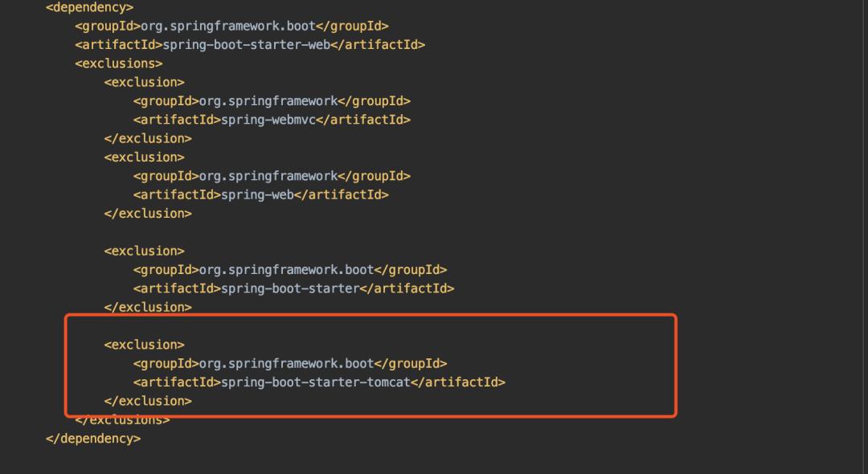Click the closing </exclusions> tag
Screen dimensions: 868x474
[122, 420]
